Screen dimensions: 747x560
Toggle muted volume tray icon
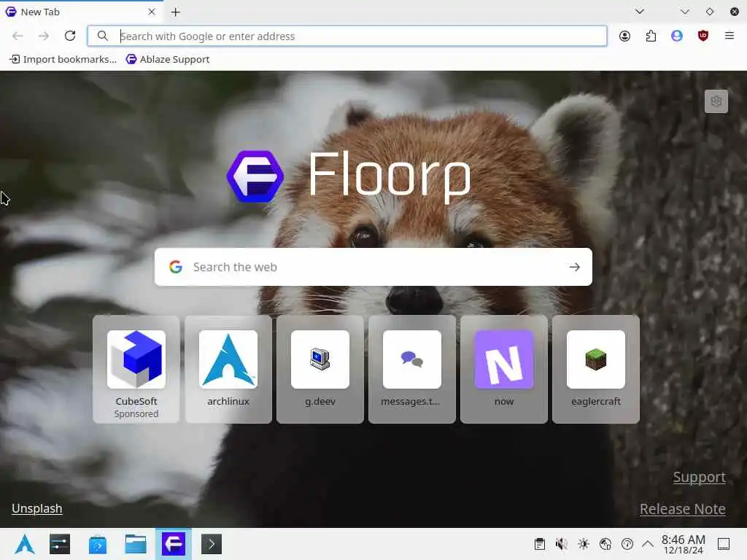pos(561,544)
